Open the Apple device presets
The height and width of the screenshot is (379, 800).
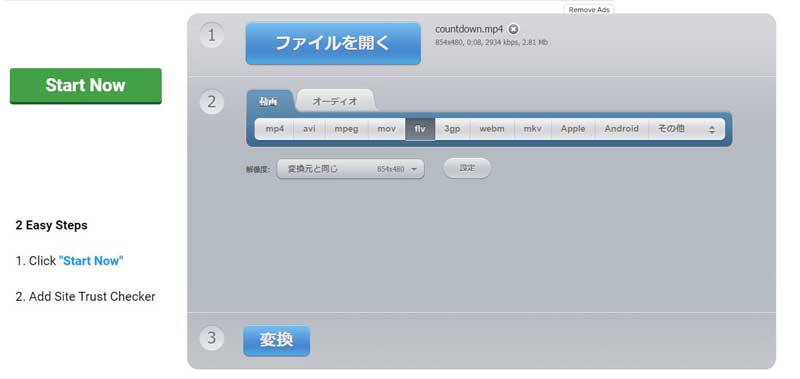(573, 129)
